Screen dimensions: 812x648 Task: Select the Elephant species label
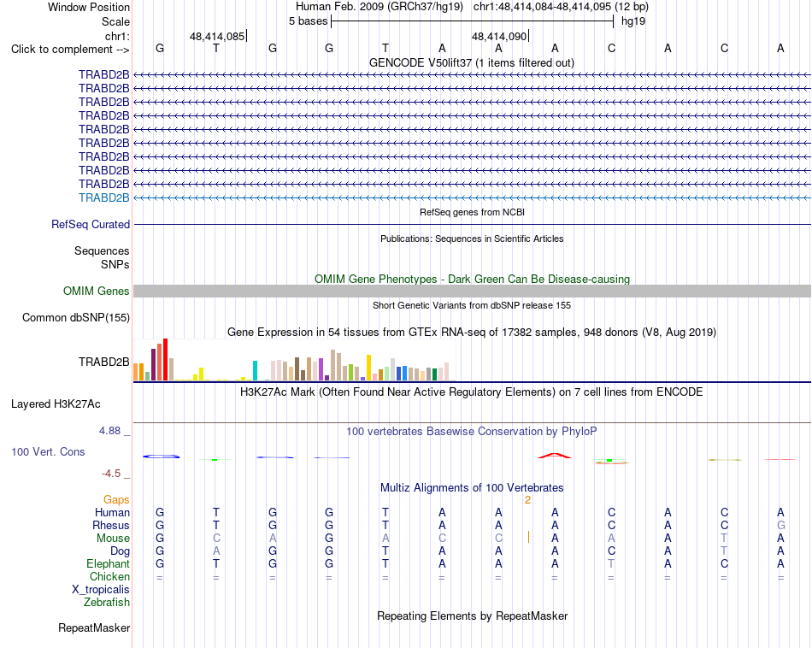click(108, 563)
